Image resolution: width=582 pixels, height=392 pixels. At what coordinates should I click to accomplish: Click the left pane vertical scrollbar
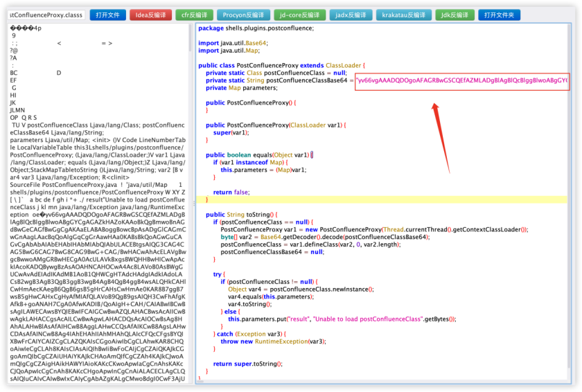pos(190,38)
